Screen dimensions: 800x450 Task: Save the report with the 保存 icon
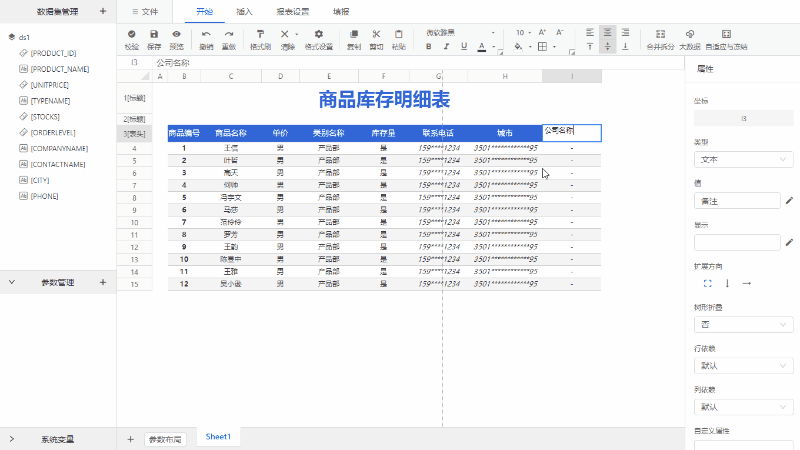[x=154, y=34]
